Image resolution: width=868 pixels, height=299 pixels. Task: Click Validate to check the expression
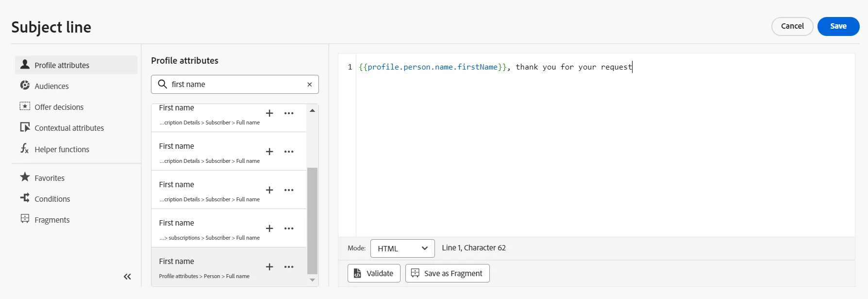click(374, 273)
